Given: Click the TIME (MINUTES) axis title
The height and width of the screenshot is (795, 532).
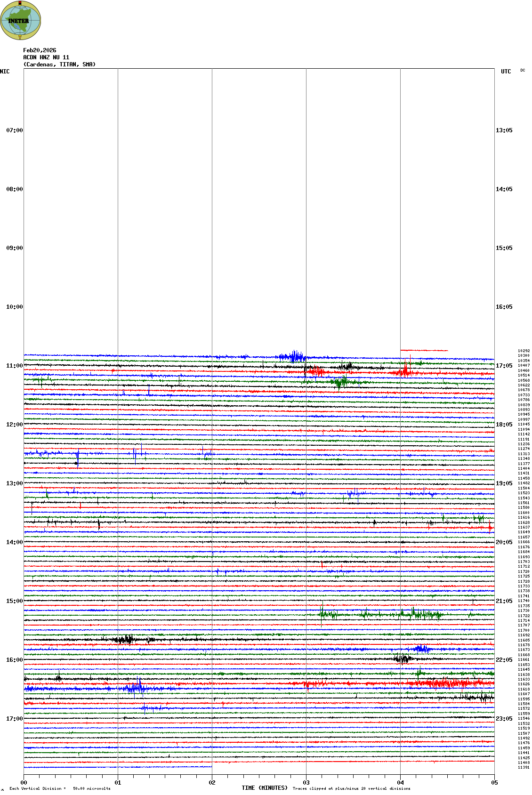Looking at the screenshot, I should click(265, 788).
